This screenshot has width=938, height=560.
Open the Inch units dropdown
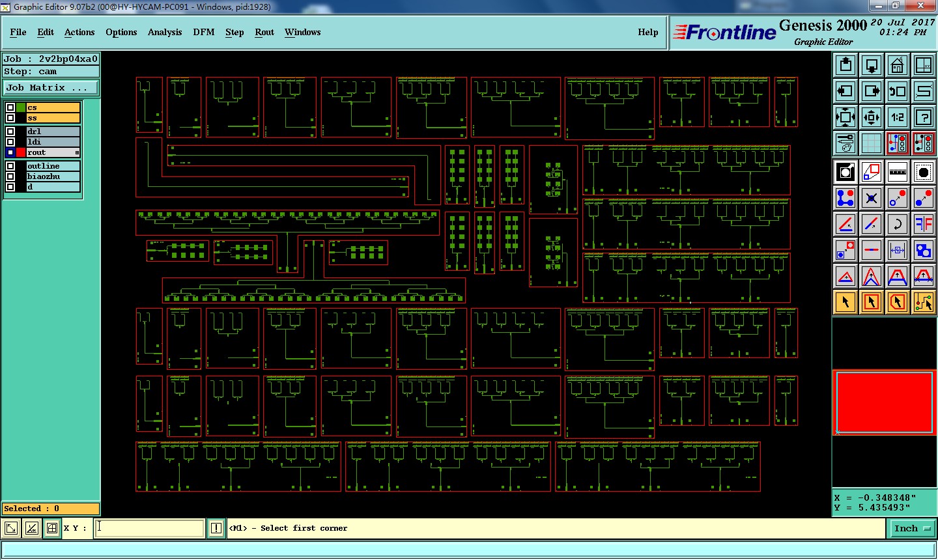(911, 528)
